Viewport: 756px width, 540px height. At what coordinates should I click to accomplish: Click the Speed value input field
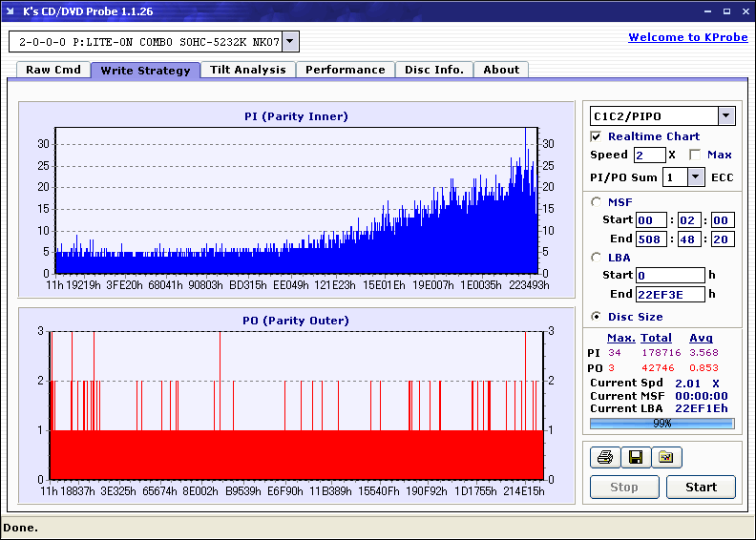coord(649,155)
